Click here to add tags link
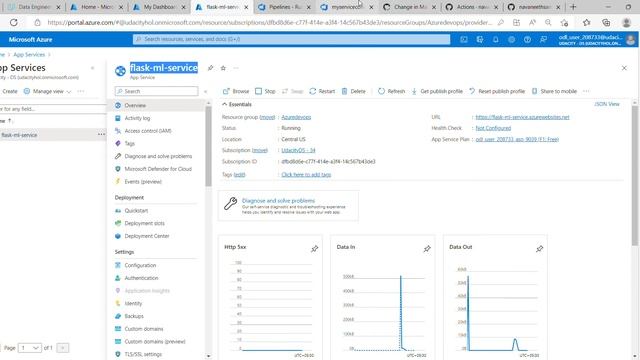This screenshot has width=640, height=360. [306, 174]
